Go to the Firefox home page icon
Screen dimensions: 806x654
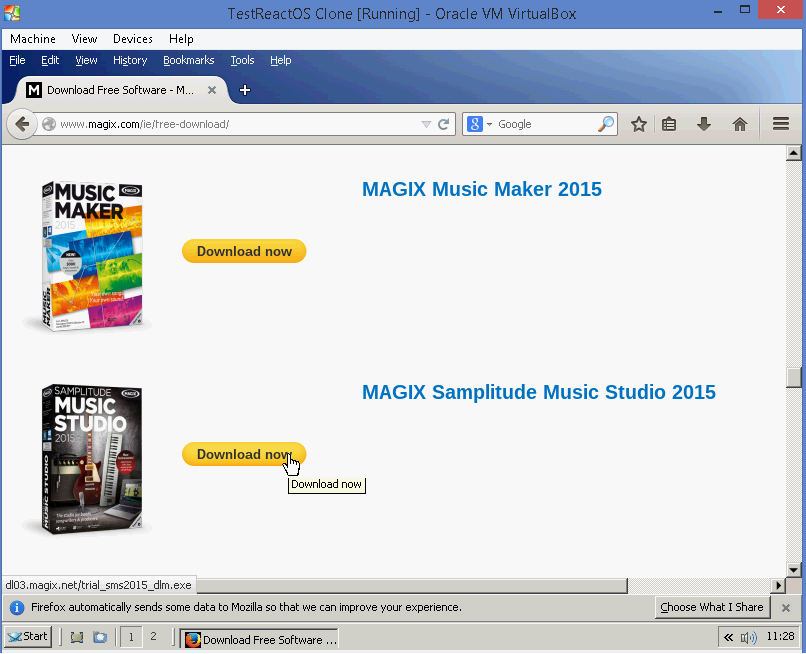[740, 124]
